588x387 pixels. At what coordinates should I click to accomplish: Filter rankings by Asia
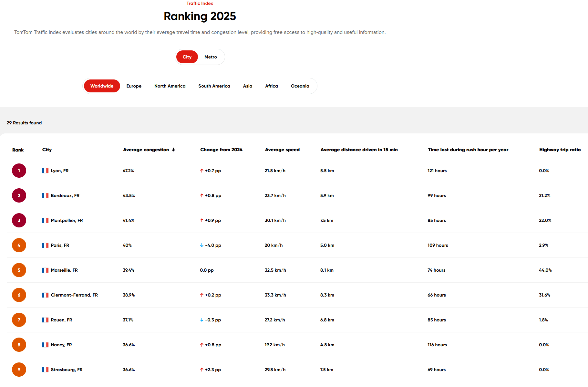coord(248,86)
